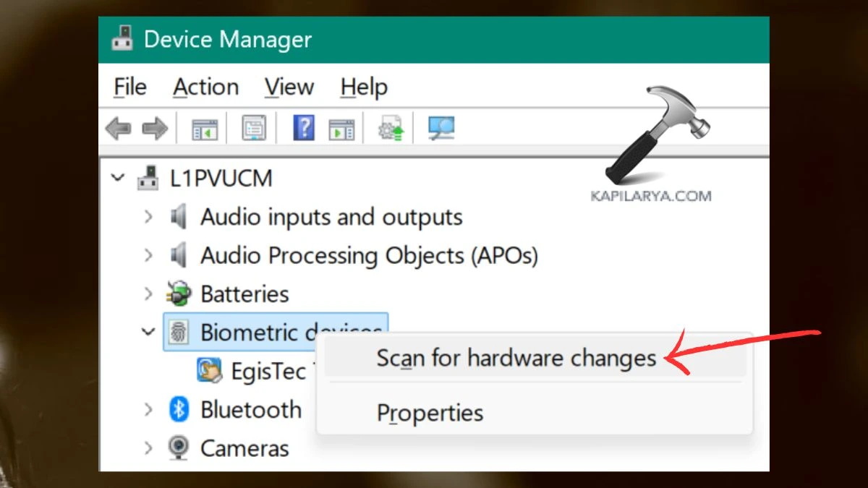Image resolution: width=868 pixels, height=488 pixels.
Task: Click the Device Manager window title text
Action: [228, 39]
